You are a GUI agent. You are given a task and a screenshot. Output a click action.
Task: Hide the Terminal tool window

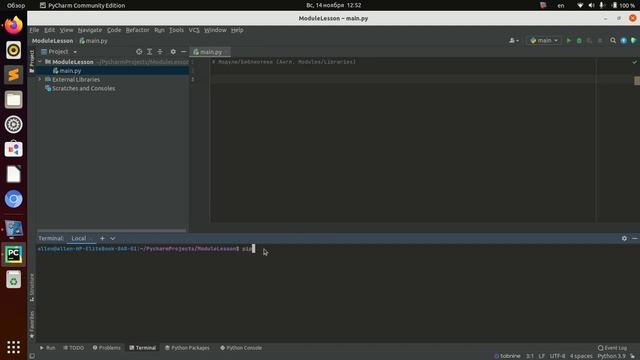click(x=635, y=238)
